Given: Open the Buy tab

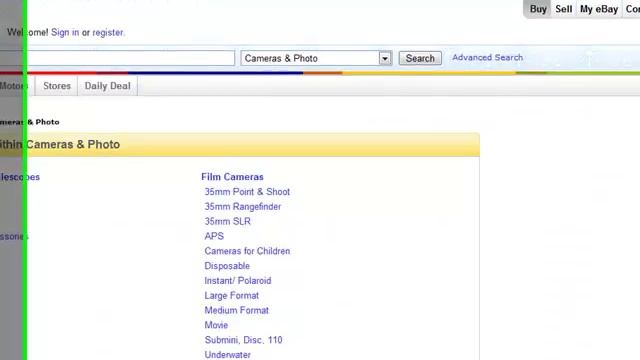Looking at the screenshot, I should [x=538, y=9].
